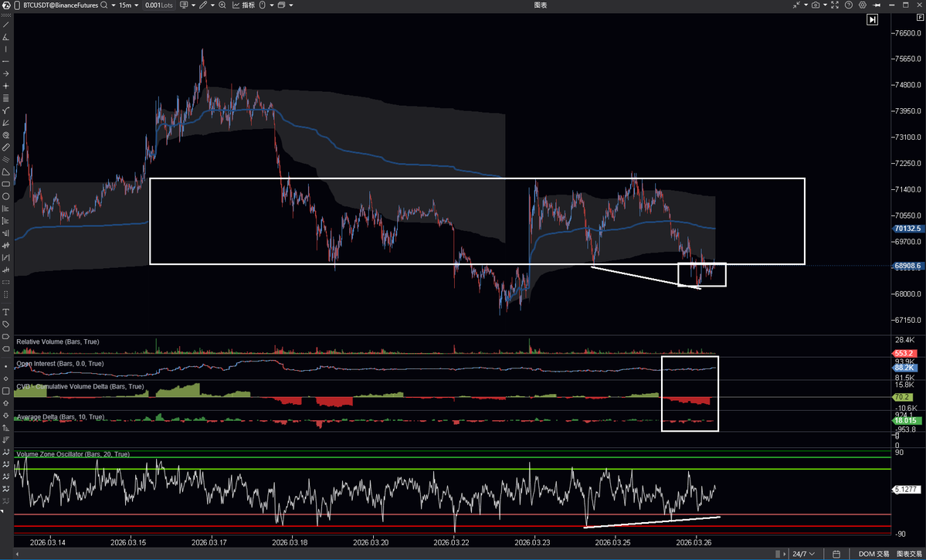Viewport: 926px width, 560px height.
Task: Pin the panel with the pin icon
Action: click(x=877, y=5)
